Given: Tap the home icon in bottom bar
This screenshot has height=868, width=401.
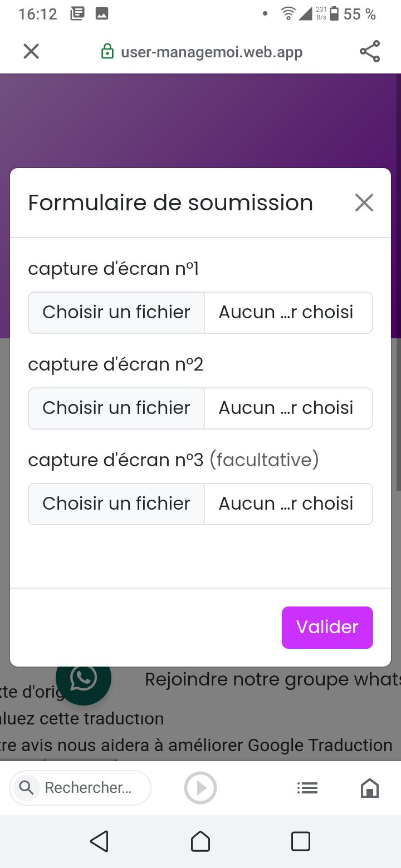Looking at the screenshot, I should pos(370,788).
